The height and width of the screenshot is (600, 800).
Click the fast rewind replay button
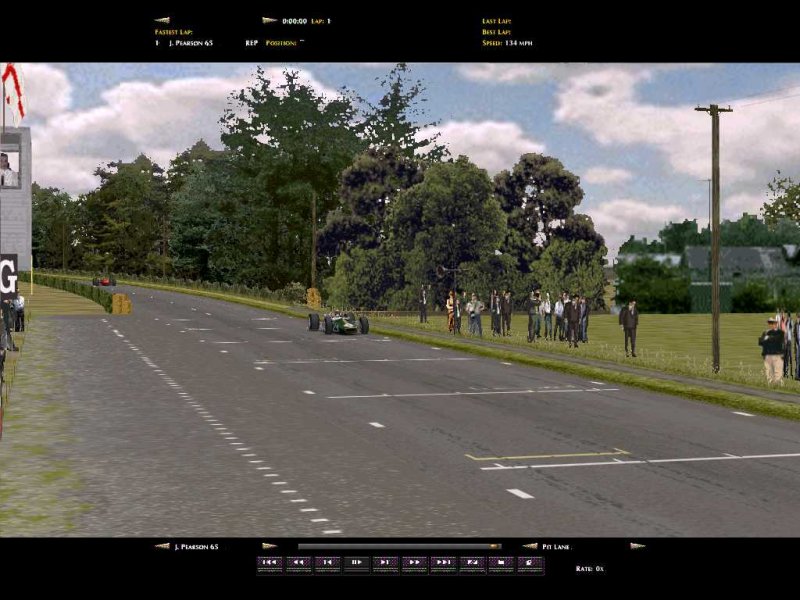298,563
